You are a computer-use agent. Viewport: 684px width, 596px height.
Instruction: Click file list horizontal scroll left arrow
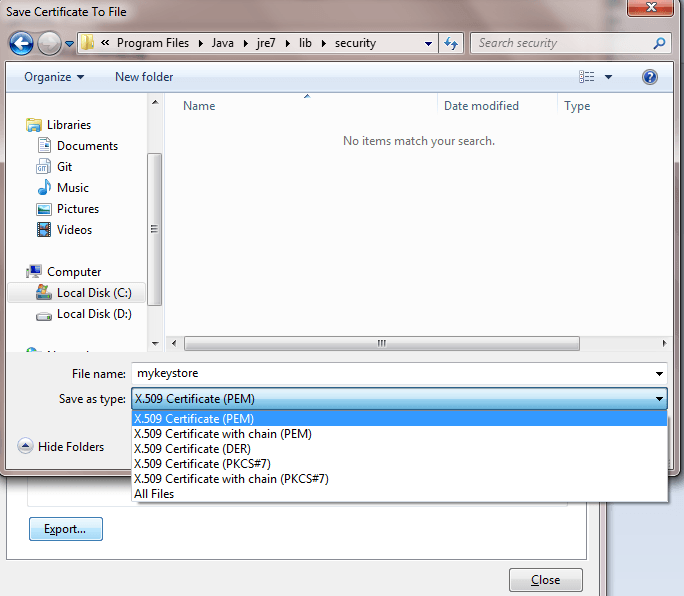(174, 343)
